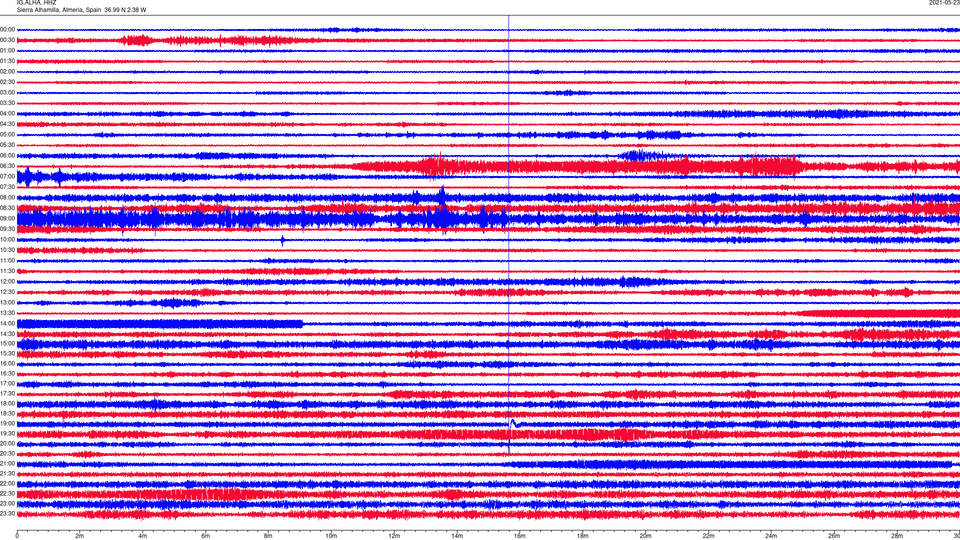960x540 pixels.
Task: Select the 21:30 row time label
Action: coord(7,473)
